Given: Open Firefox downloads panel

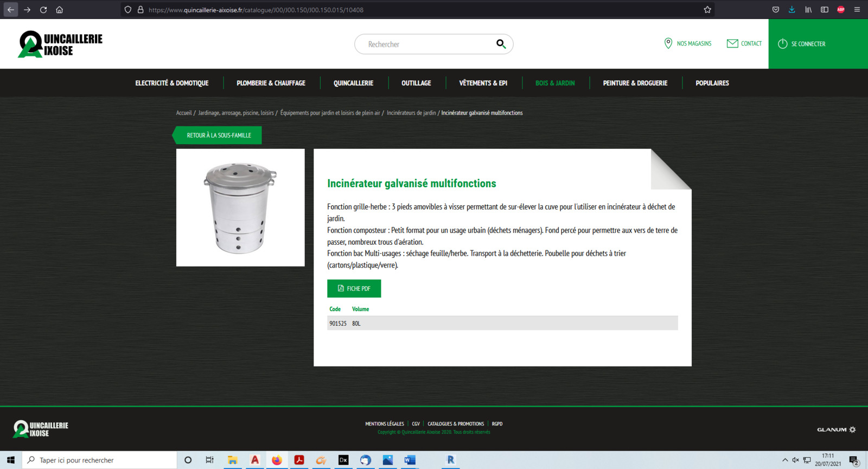Looking at the screenshot, I should [x=792, y=10].
